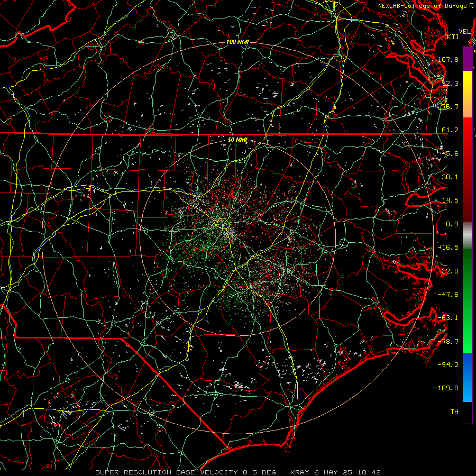This screenshot has height=476, width=476.
Task: Click the 10:42 timestamp in caption
Action: point(369,472)
